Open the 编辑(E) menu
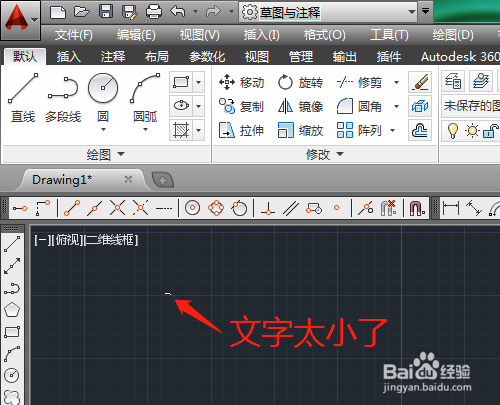 [x=136, y=35]
